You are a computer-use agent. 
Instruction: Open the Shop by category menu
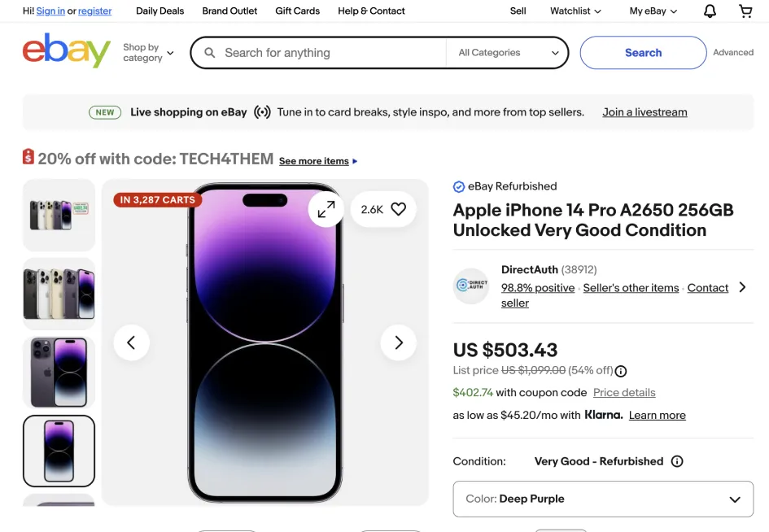click(x=148, y=53)
